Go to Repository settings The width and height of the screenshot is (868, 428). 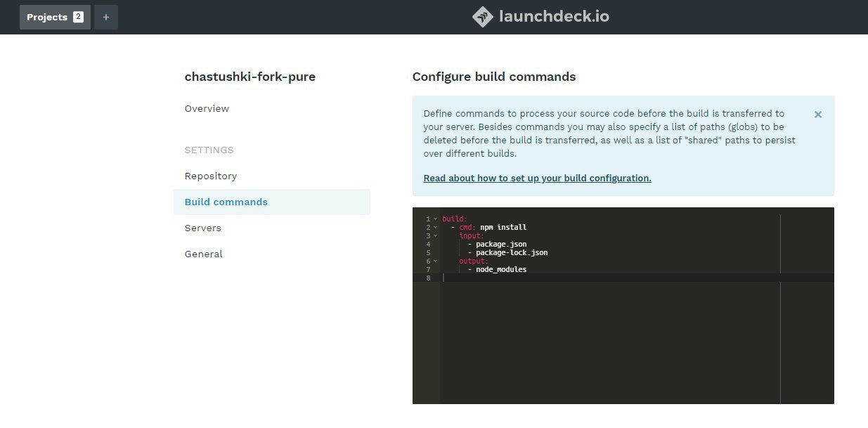[210, 176]
